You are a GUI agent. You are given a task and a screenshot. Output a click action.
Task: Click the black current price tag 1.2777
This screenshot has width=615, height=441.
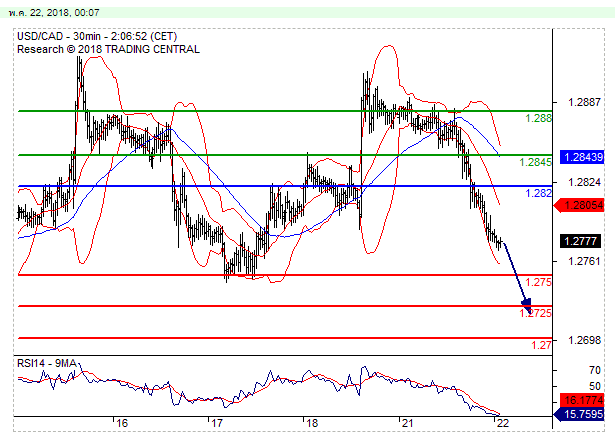click(580, 241)
